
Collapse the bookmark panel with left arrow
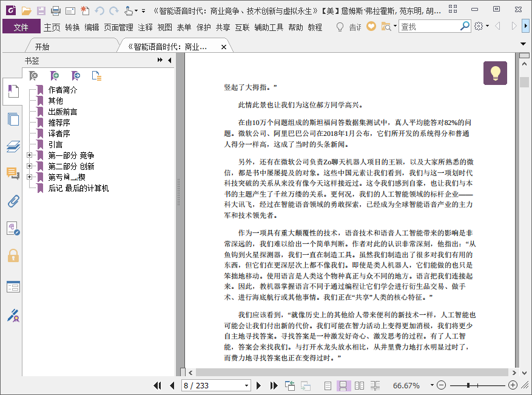tap(170, 60)
